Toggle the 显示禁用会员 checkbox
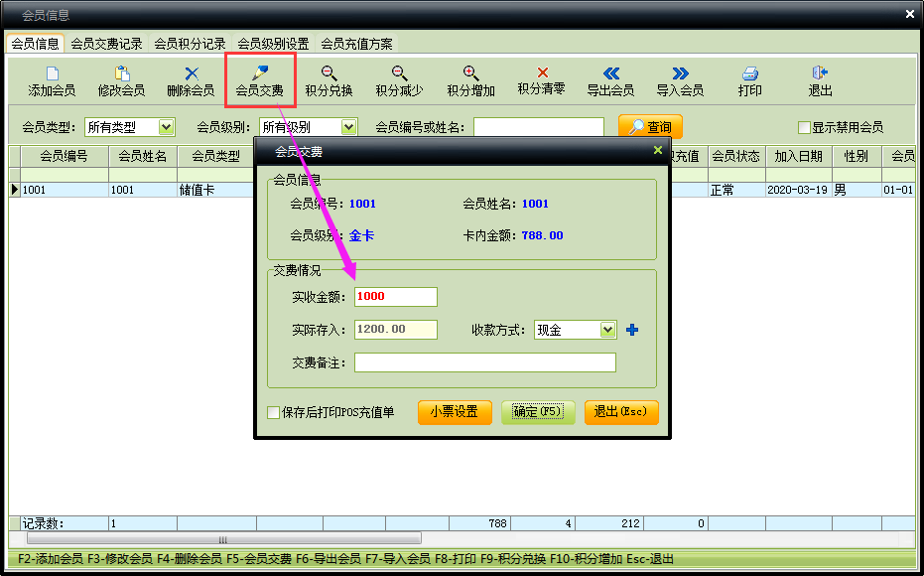Screen dimensions: 924x576 (x=805, y=127)
